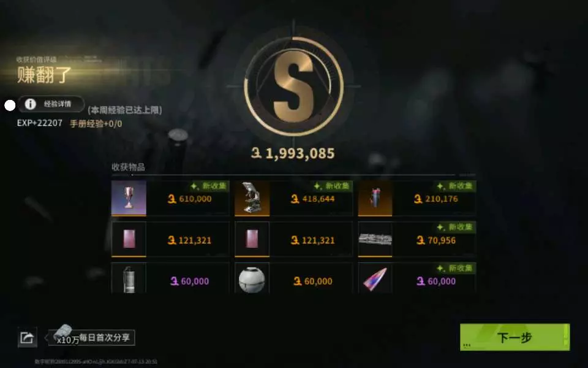Click the share arrow icon
The image size is (588, 368).
(x=28, y=337)
